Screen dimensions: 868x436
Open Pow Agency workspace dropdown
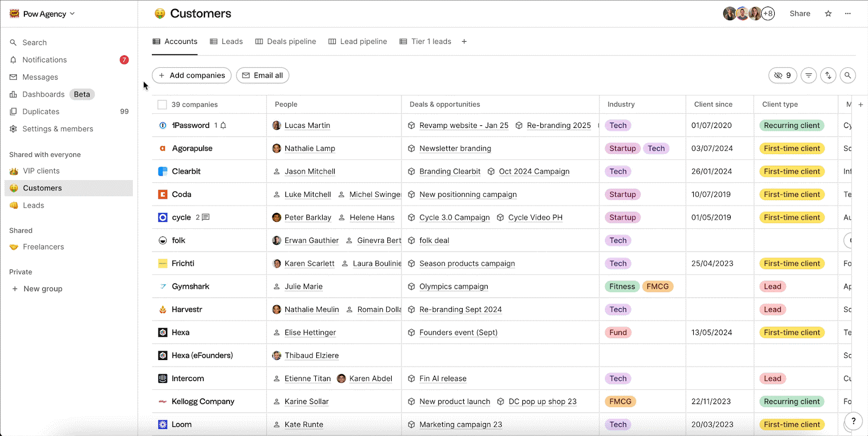(x=42, y=14)
